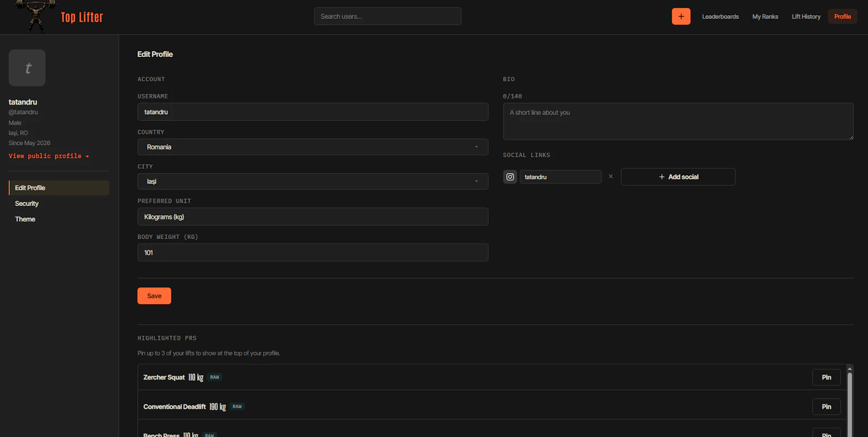Click the Username input field
Screen dimensions: 868x437
(313, 112)
